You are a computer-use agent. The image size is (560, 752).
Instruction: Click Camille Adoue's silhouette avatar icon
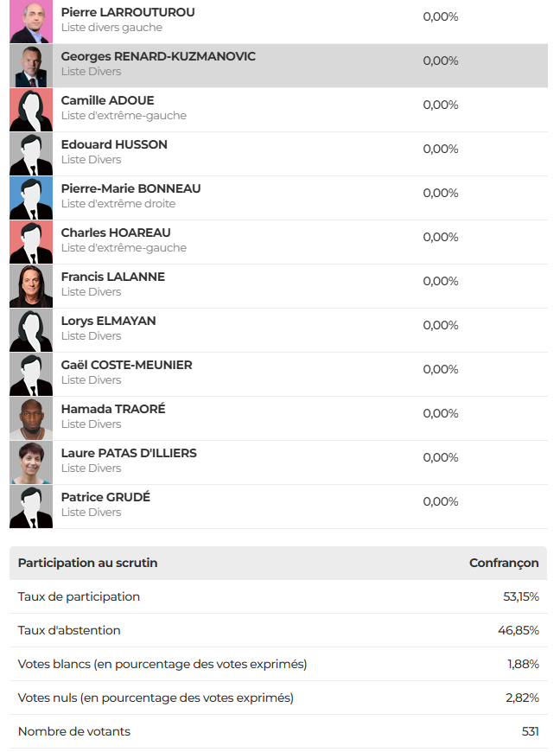pyautogui.click(x=31, y=110)
